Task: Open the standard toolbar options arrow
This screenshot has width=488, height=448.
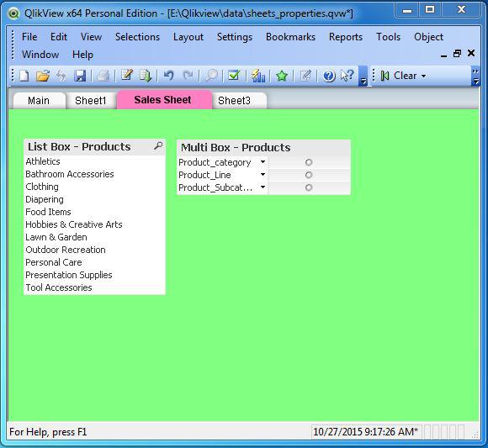Action: click(x=363, y=76)
